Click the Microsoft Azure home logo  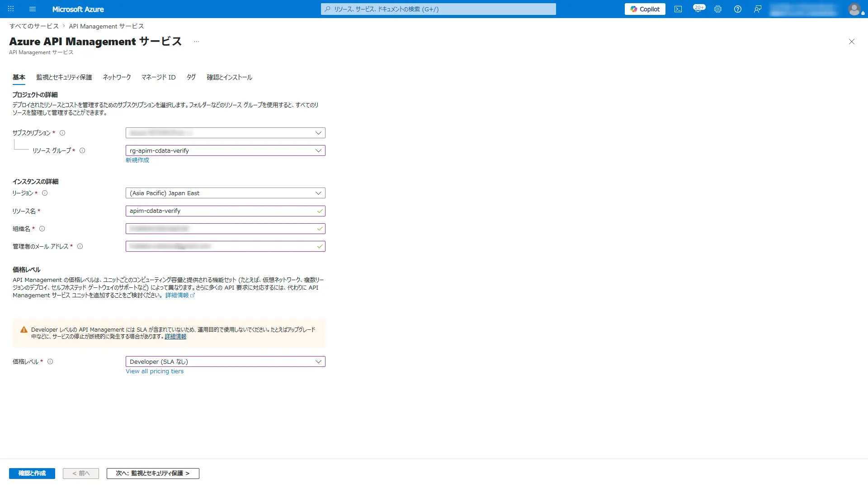(78, 9)
